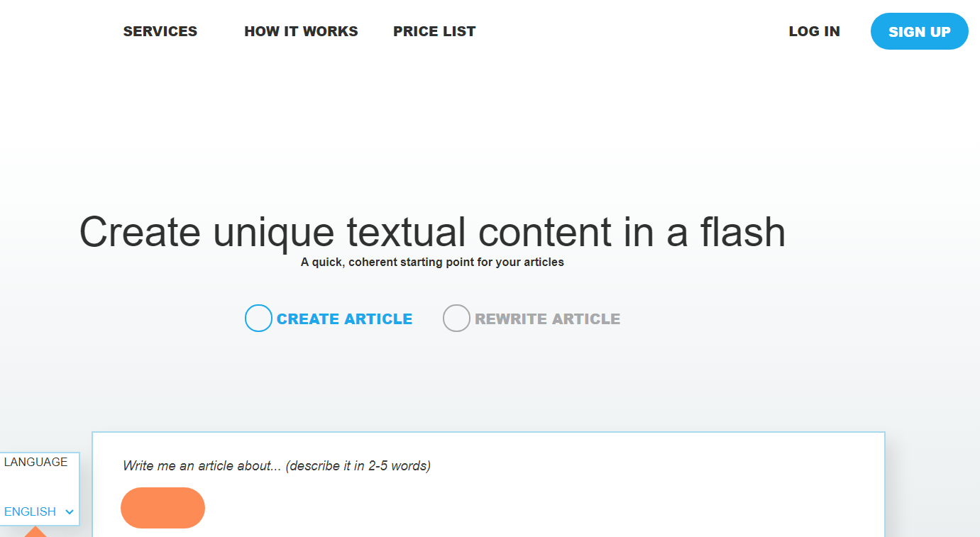This screenshot has width=980, height=537.
Task: Click the orange triangle below the language box
Action: click(x=35, y=532)
